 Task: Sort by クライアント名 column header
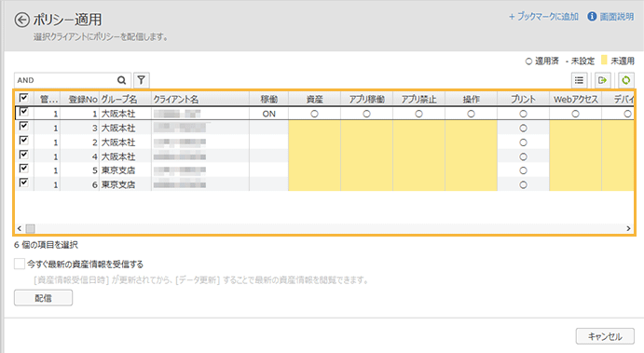click(199, 99)
